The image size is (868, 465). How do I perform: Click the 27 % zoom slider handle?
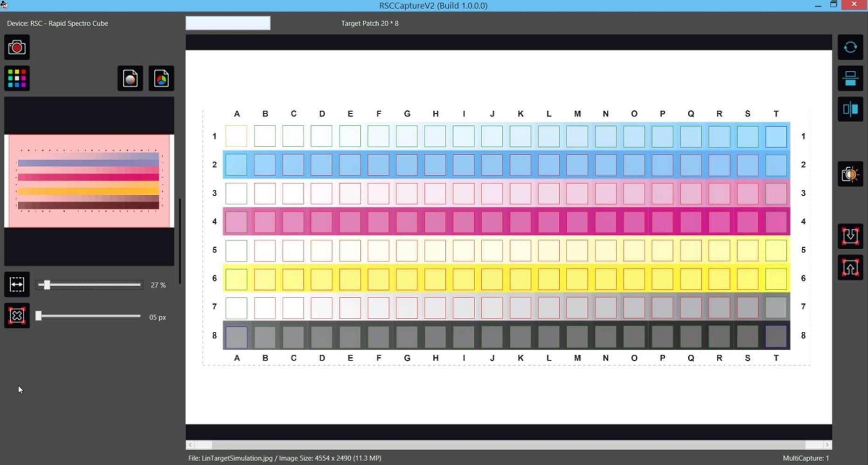pos(46,285)
